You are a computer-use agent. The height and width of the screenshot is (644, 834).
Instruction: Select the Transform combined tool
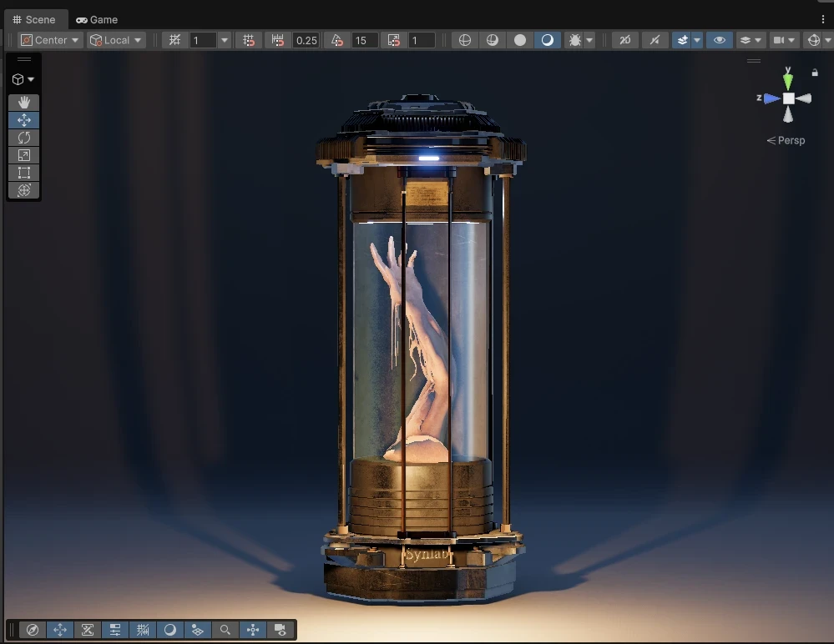coord(23,190)
